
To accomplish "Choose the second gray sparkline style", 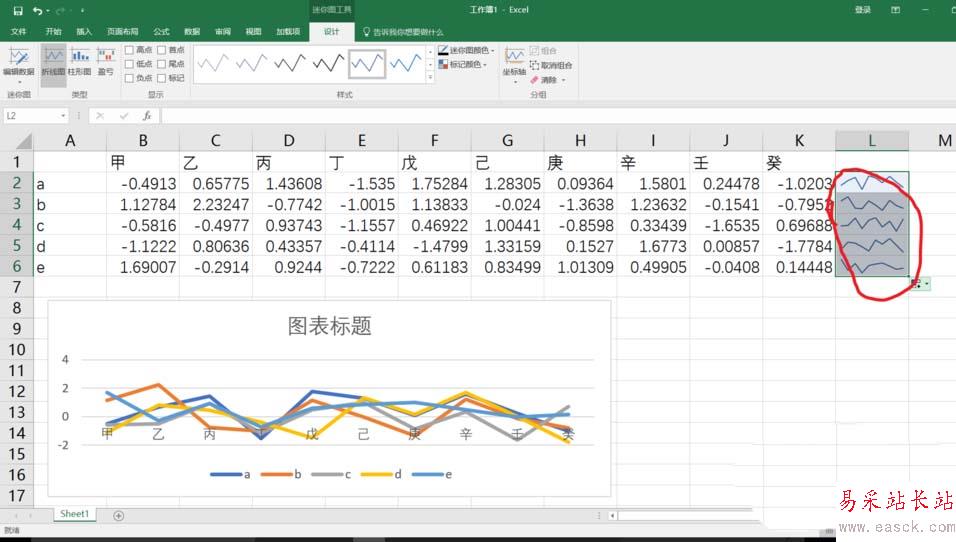I will point(252,63).
